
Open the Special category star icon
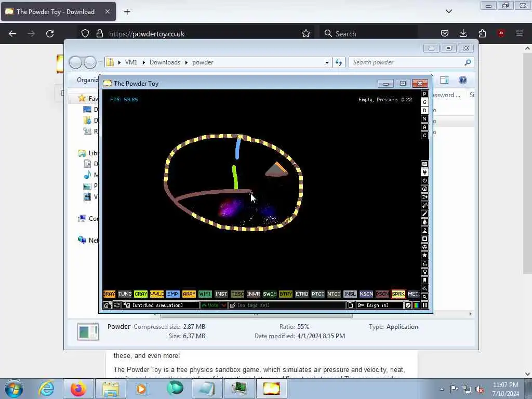pyautogui.click(x=424, y=255)
